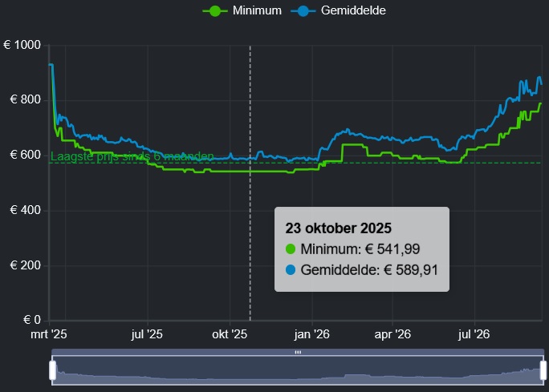Toggle the Gemiddelde series in legend

point(338,10)
